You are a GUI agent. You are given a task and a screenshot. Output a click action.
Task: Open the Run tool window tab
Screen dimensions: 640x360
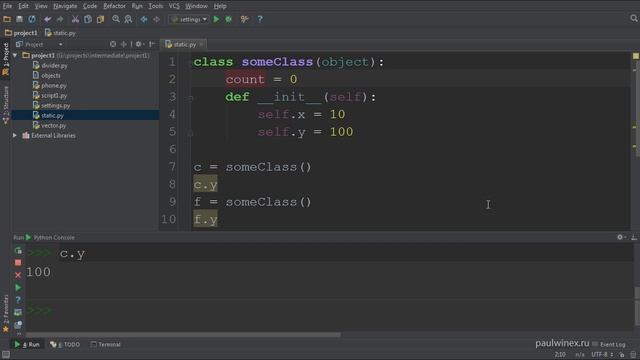[x=27, y=344]
